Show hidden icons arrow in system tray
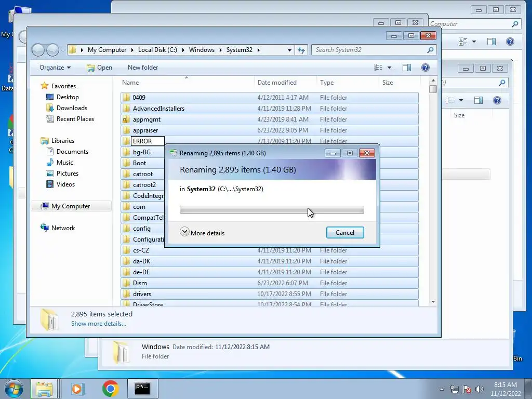The height and width of the screenshot is (399, 532). click(x=442, y=389)
